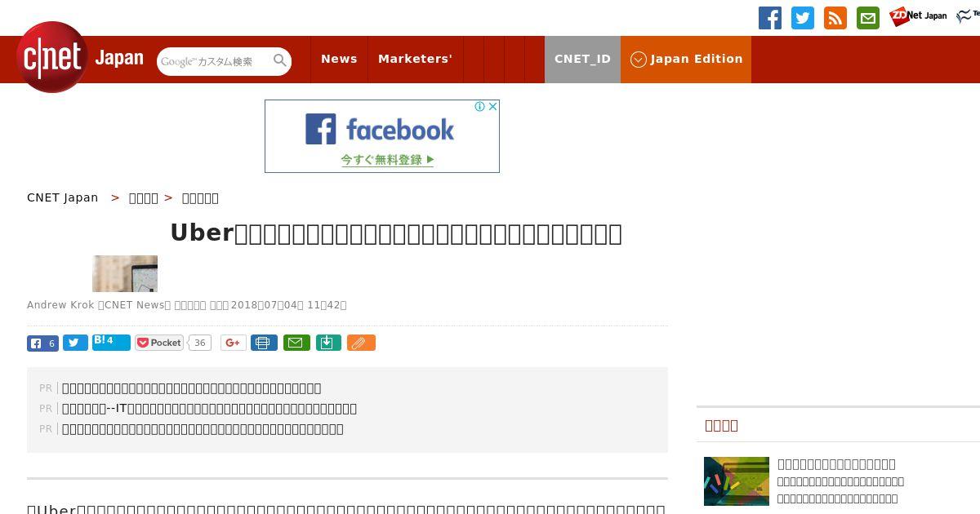The width and height of the screenshot is (980, 514).
Task: Open the orange RSS feed icon
Action: point(835,18)
